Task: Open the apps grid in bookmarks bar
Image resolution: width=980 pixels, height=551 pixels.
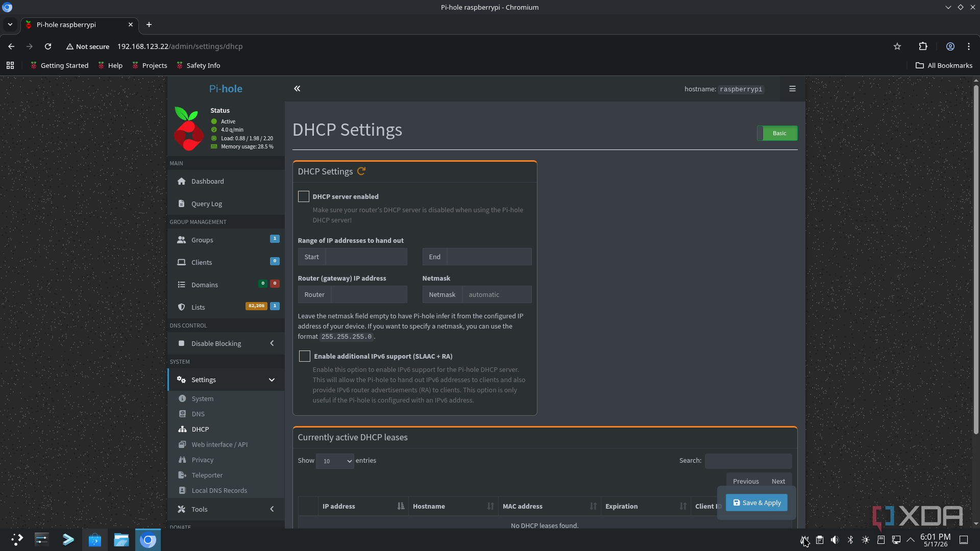Action: pyautogui.click(x=10, y=65)
